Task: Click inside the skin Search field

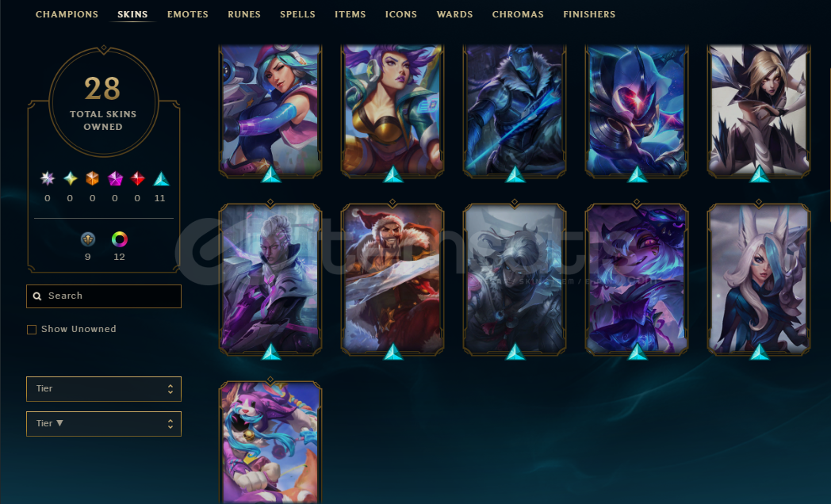Action: coord(104,296)
